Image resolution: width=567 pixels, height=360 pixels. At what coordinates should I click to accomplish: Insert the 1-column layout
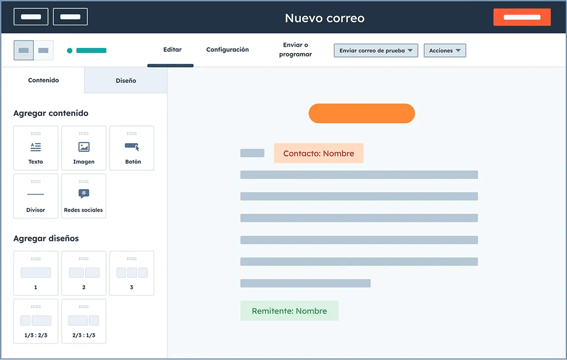coord(36,273)
